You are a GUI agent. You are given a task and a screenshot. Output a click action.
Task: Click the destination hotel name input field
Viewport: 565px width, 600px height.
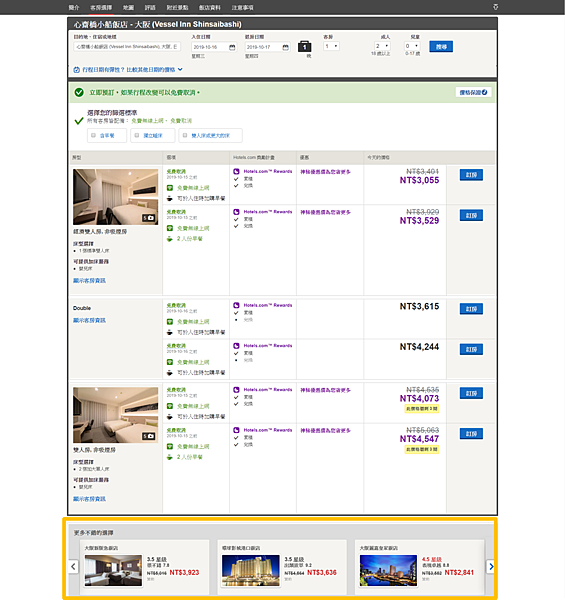(x=127, y=47)
